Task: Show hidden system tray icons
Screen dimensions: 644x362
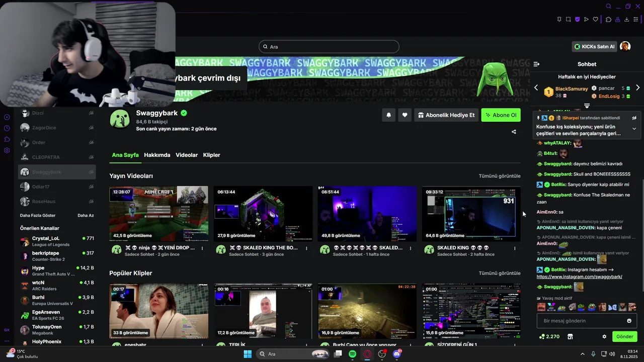Action: tap(583, 354)
